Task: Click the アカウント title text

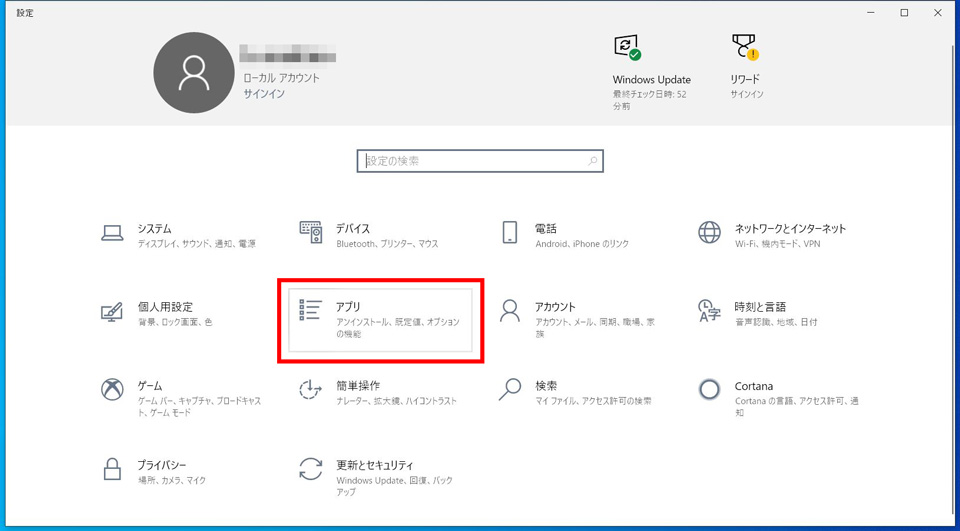Action: click(555, 307)
